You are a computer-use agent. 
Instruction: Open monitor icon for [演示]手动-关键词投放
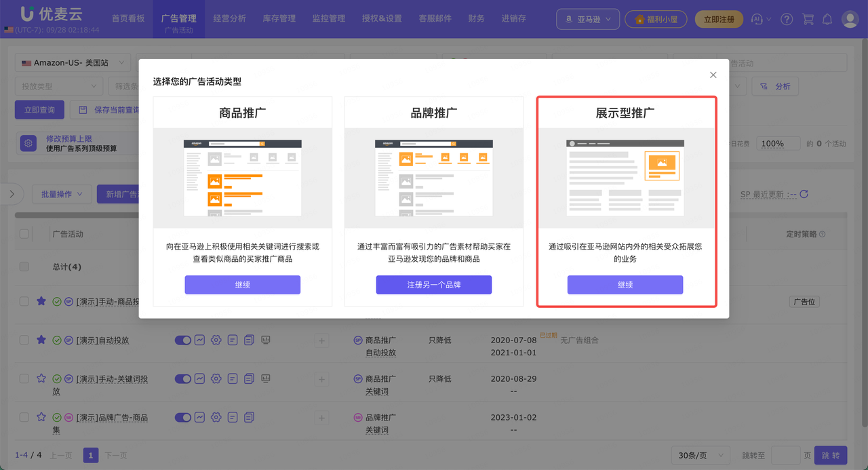click(266, 378)
